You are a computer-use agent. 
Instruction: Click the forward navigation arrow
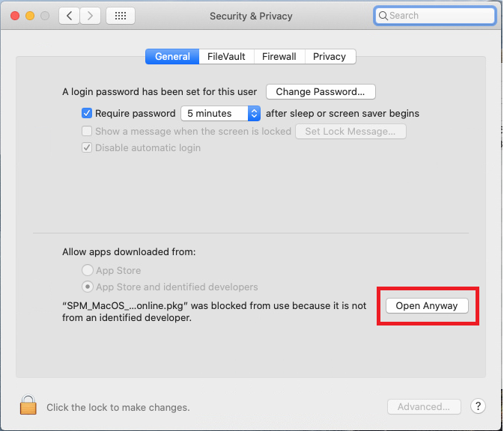click(90, 16)
